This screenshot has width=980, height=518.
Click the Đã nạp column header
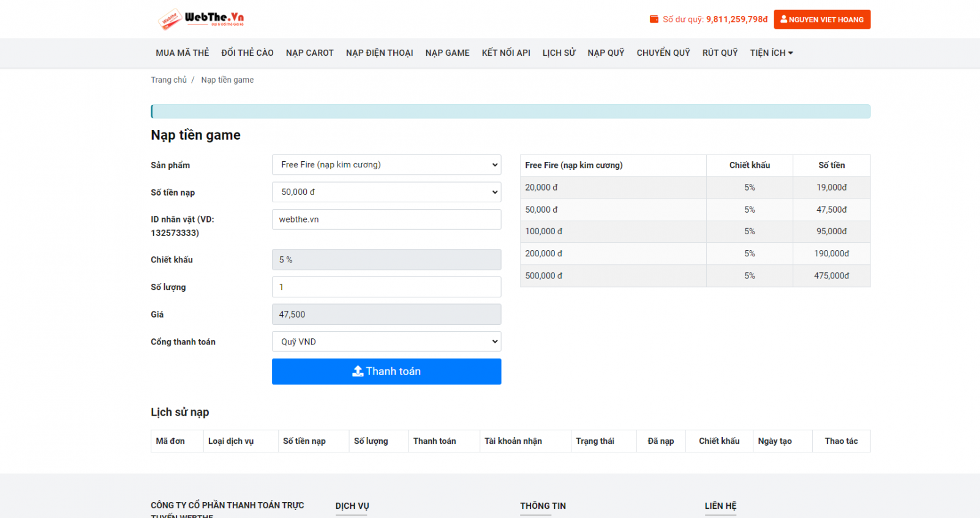(661, 441)
